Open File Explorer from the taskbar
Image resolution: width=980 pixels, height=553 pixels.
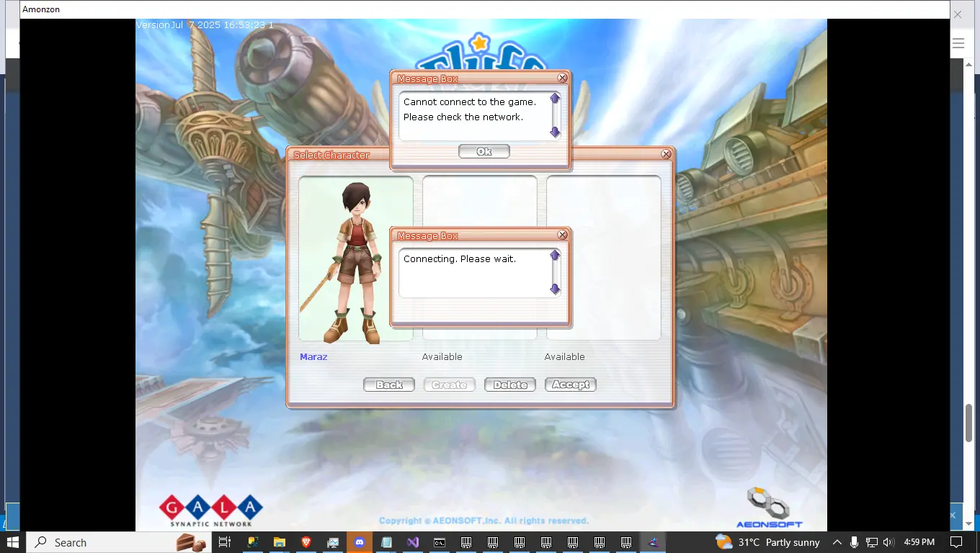click(279, 542)
